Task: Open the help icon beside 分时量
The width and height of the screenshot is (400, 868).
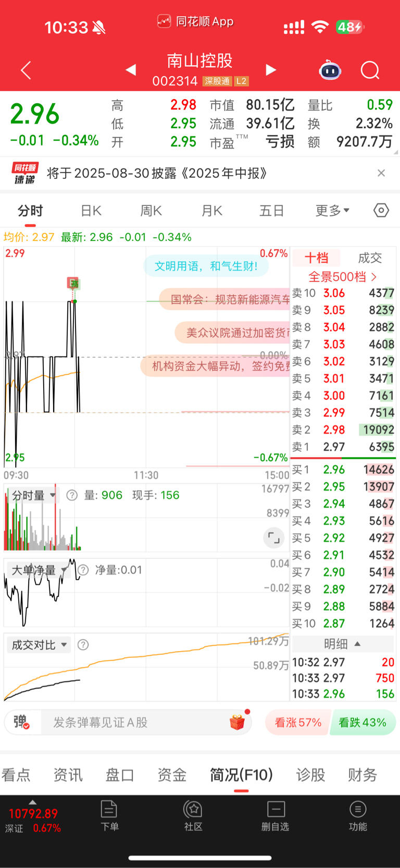Action: pyautogui.click(x=72, y=495)
